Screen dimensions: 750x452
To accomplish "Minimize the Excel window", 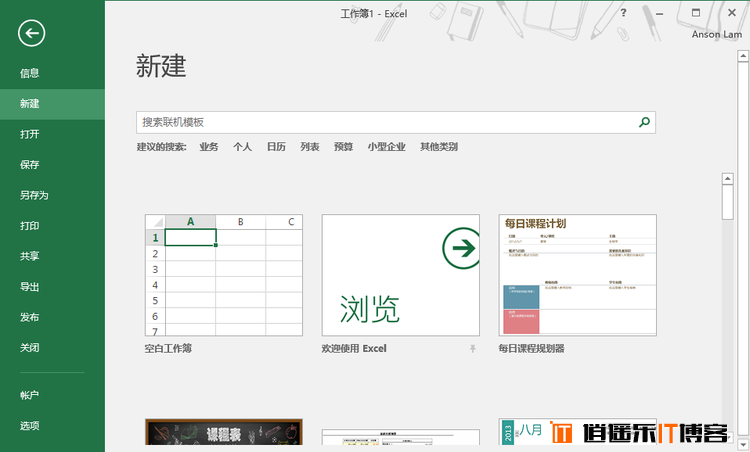I will coord(660,13).
